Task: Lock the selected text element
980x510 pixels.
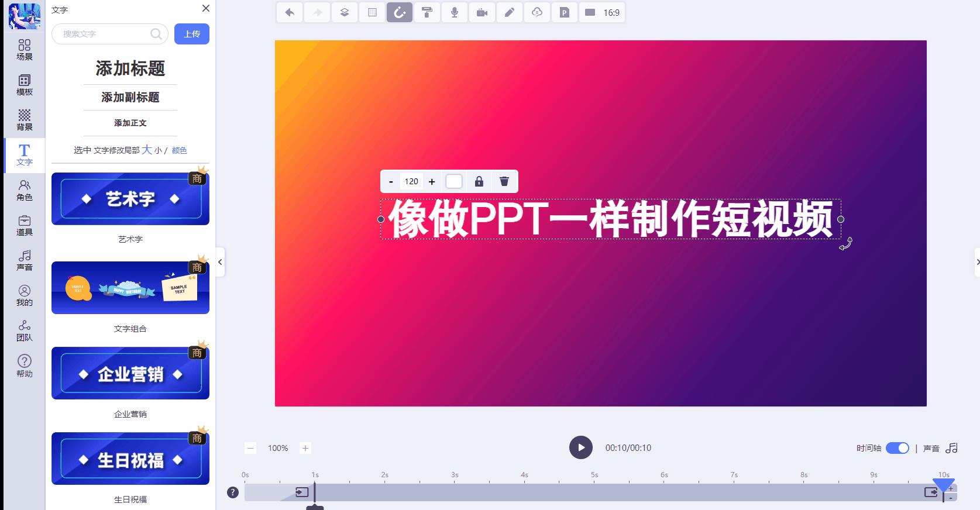Action: pyautogui.click(x=479, y=181)
